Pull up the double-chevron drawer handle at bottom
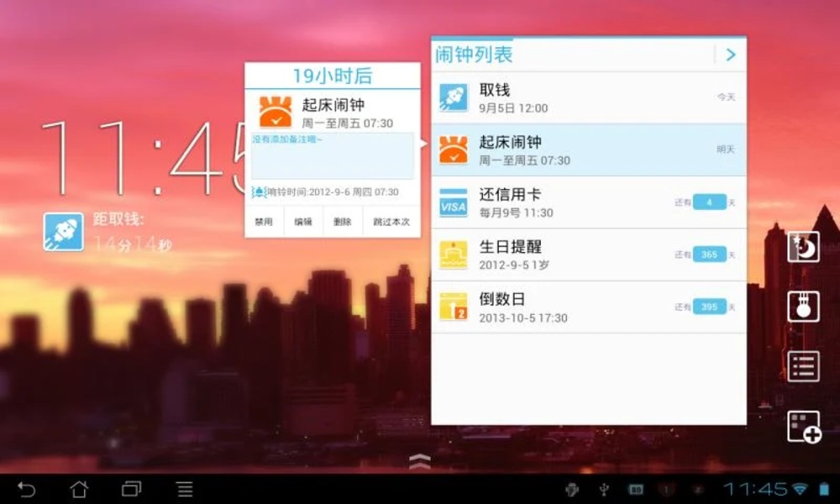Screen dimensions: 840x504 [x=420, y=461]
